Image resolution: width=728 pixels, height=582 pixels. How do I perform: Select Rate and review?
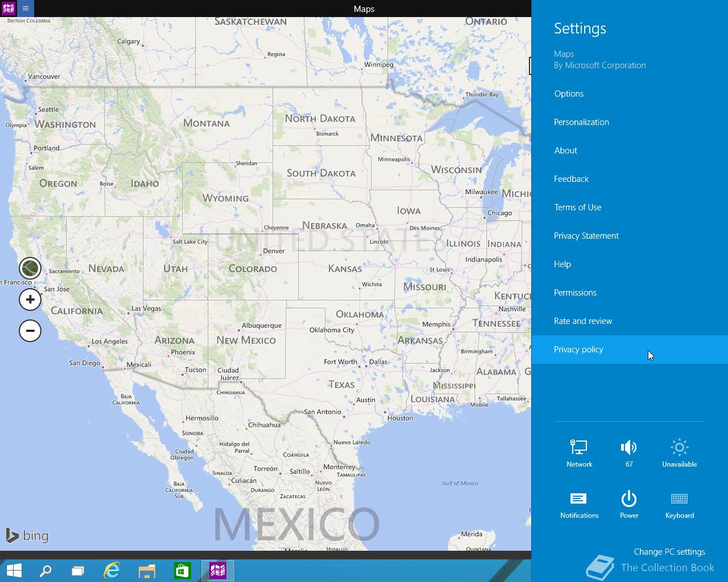630,321
